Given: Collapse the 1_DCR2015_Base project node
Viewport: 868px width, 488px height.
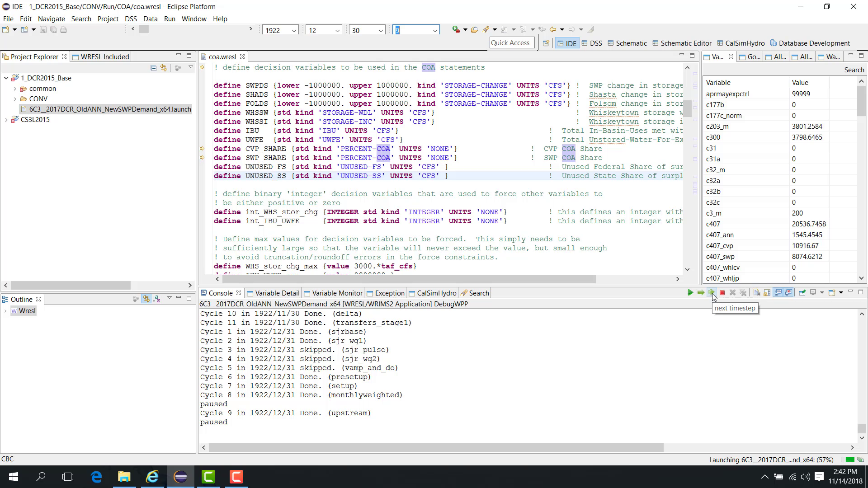Looking at the screenshot, I should [6, 78].
